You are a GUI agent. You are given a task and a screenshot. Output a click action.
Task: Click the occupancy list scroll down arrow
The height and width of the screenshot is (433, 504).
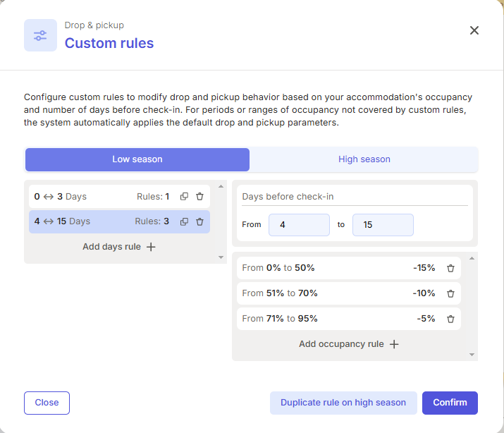click(472, 355)
